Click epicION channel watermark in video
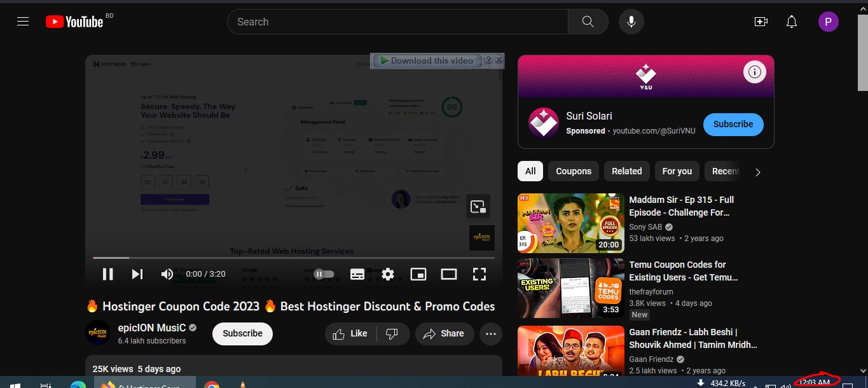This screenshot has height=388, width=868. 481,237
